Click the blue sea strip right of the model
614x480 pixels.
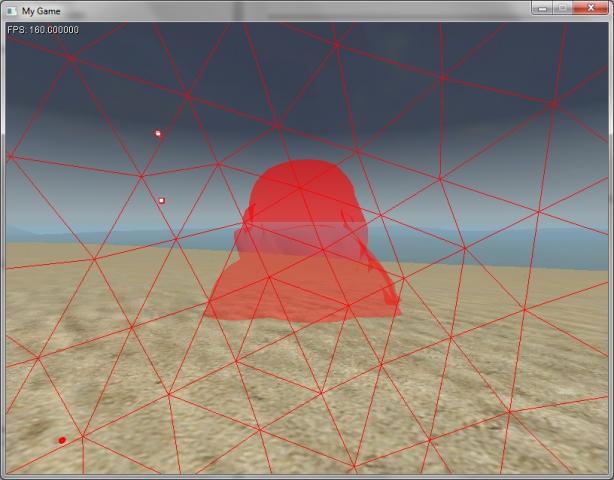tap(480, 240)
